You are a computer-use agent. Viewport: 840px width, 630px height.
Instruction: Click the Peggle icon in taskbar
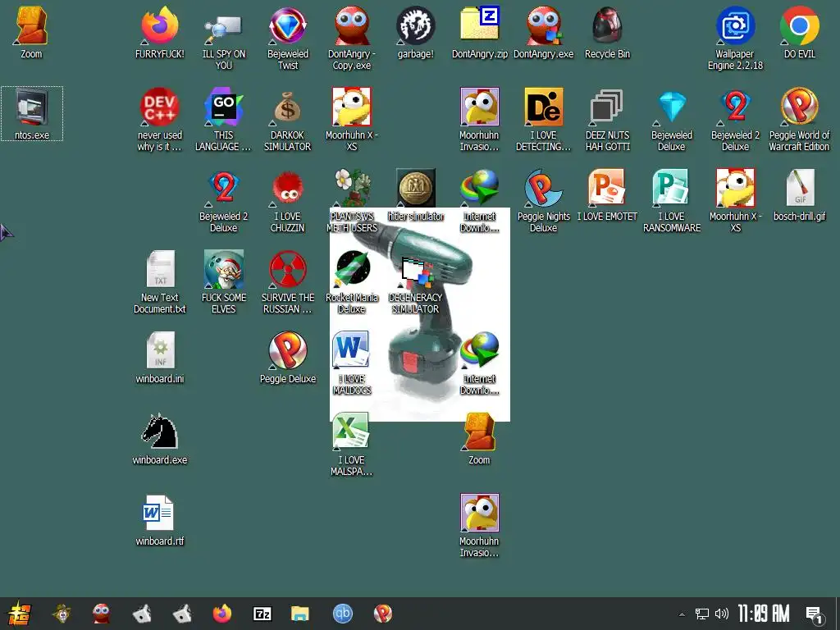tap(383, 614)
